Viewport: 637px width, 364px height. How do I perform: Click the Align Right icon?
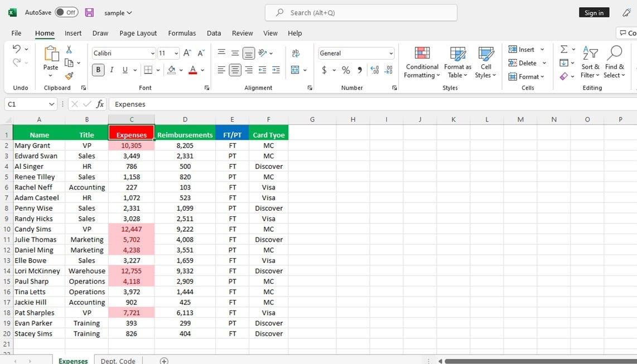249,70
